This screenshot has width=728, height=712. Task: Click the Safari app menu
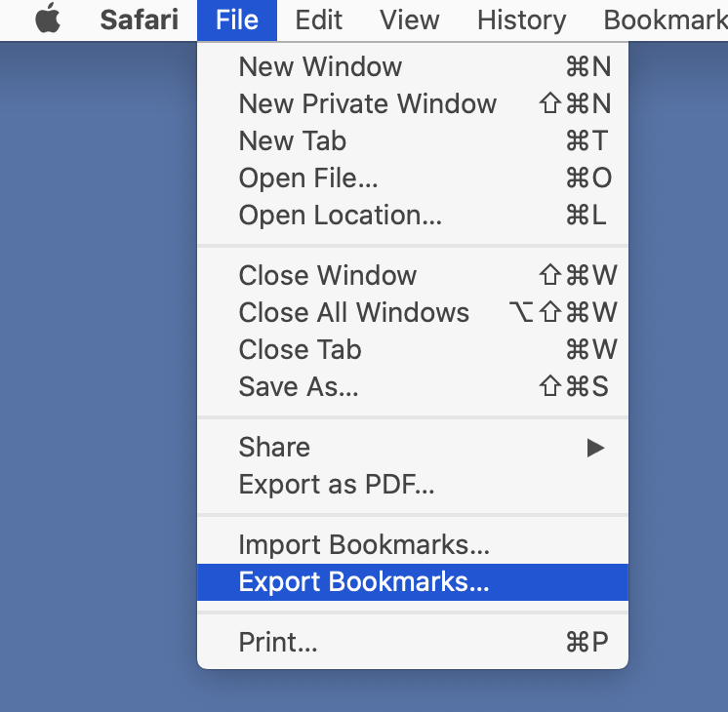(x=141, y=20)
